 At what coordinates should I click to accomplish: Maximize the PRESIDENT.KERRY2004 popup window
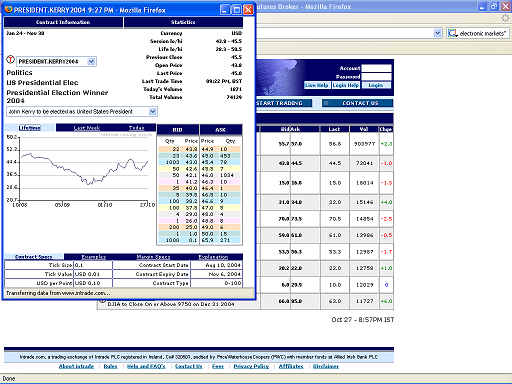pyautogui.click(x=237, y=10)
